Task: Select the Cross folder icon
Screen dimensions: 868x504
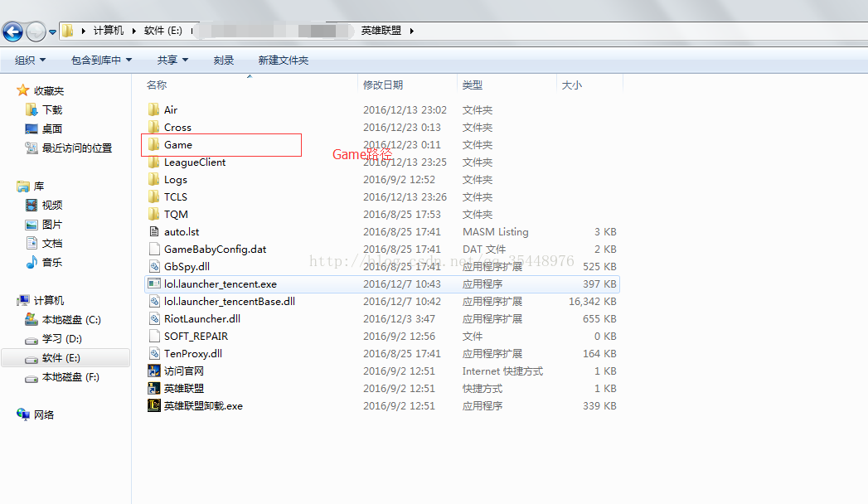Action: click(x=154, y=128)
